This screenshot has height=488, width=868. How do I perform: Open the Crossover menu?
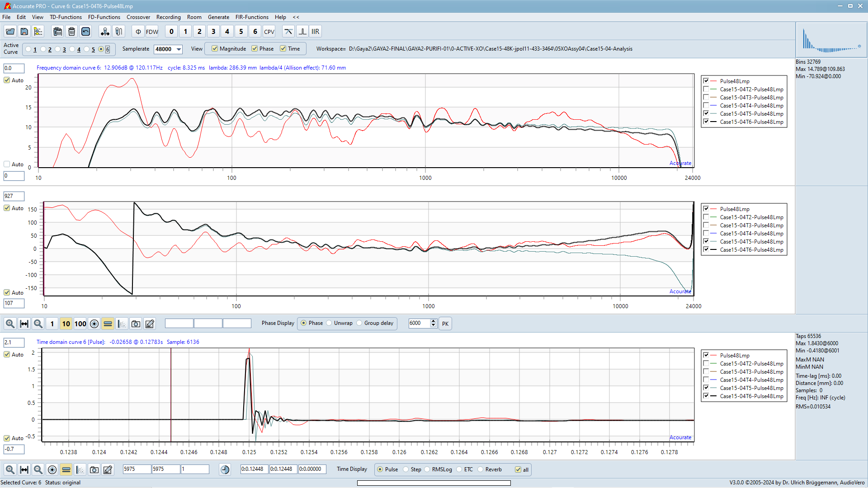(x=138, y=17)
